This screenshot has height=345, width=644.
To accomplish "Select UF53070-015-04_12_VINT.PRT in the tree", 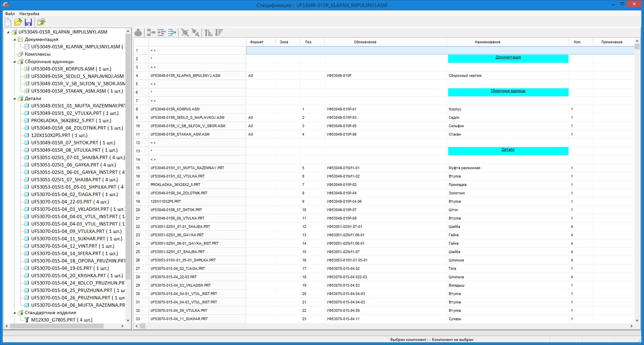I will click(x=72, y=246).
